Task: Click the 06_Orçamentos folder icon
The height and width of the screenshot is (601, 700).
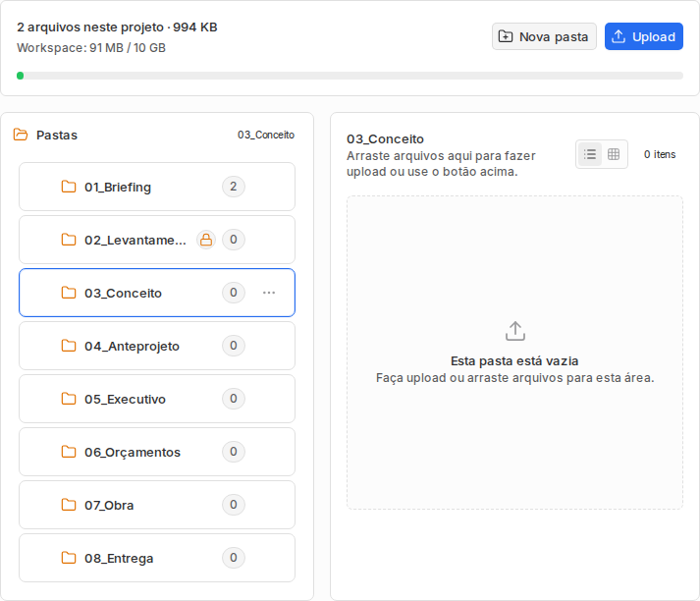Action: pyautogui.click(x=69, y=452)
